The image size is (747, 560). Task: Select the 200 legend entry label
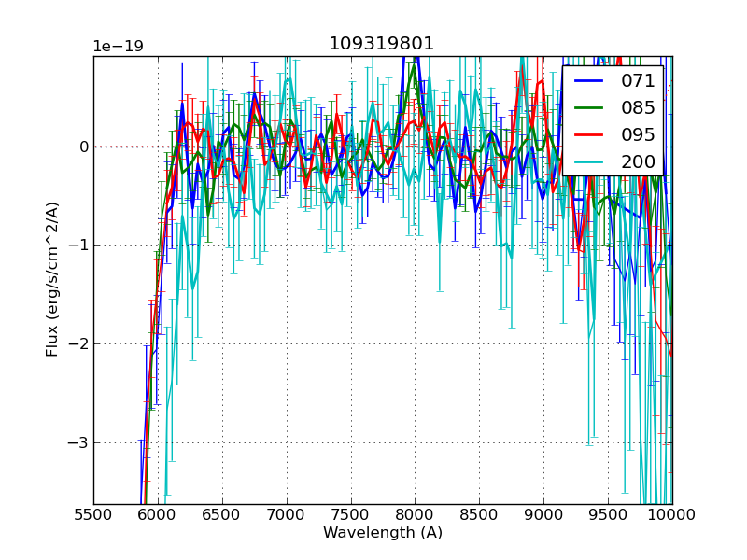(x=638, y=162)
